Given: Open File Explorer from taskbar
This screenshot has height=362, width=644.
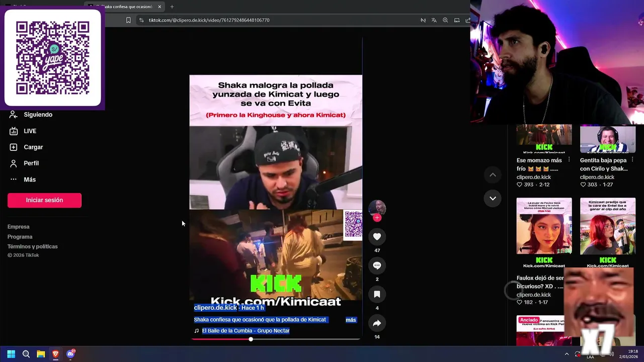Looking at the screenshot, I should pyautogui.click(x=41, y=354).
